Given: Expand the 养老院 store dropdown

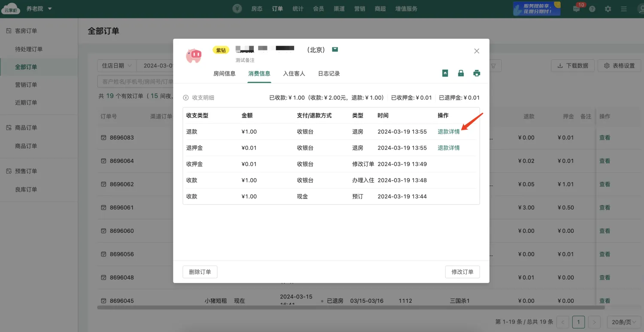Looking at the screenshot, I should [x=39, y=9].
